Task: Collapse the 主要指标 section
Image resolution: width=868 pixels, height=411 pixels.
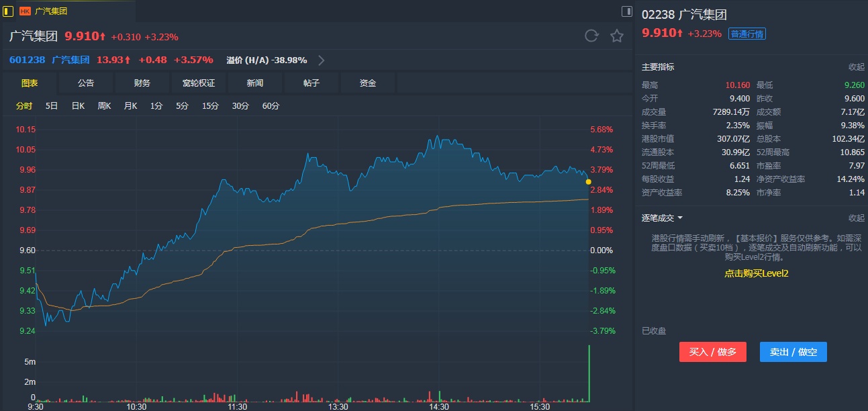Action: (x=856, y=67)
